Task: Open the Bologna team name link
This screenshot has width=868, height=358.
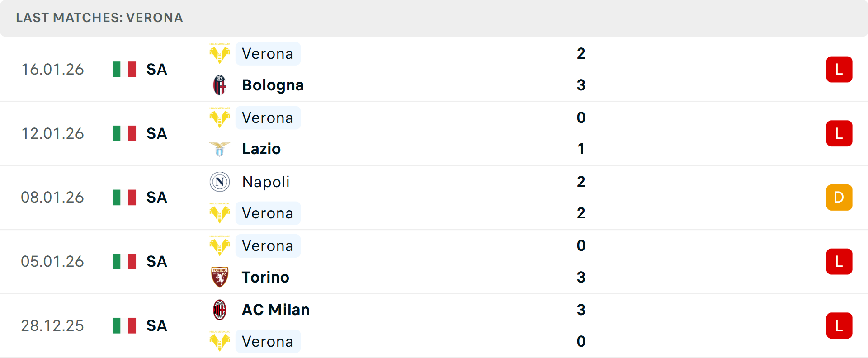Action: tap(273, 85)
